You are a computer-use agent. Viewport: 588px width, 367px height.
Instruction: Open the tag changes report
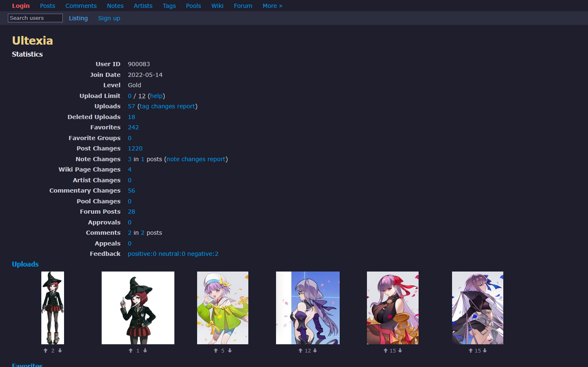167,106
